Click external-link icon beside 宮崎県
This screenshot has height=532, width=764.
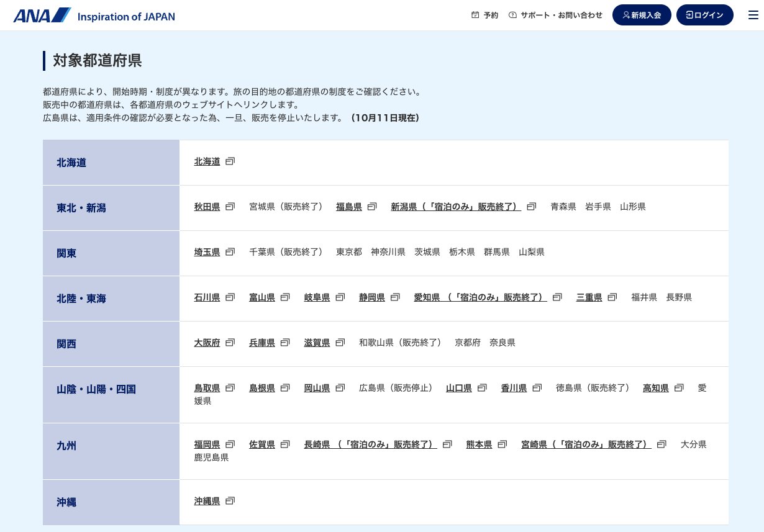(662, 444)
